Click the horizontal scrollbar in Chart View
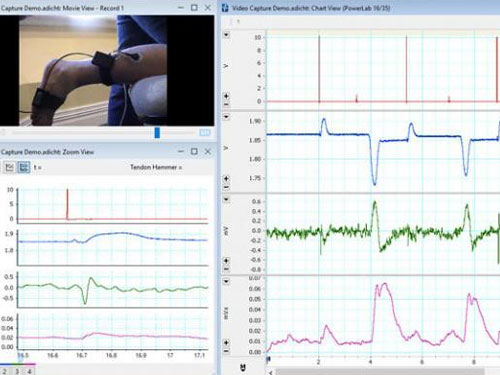This screenshot has width=500, height=375. click(x=380, y=372)
